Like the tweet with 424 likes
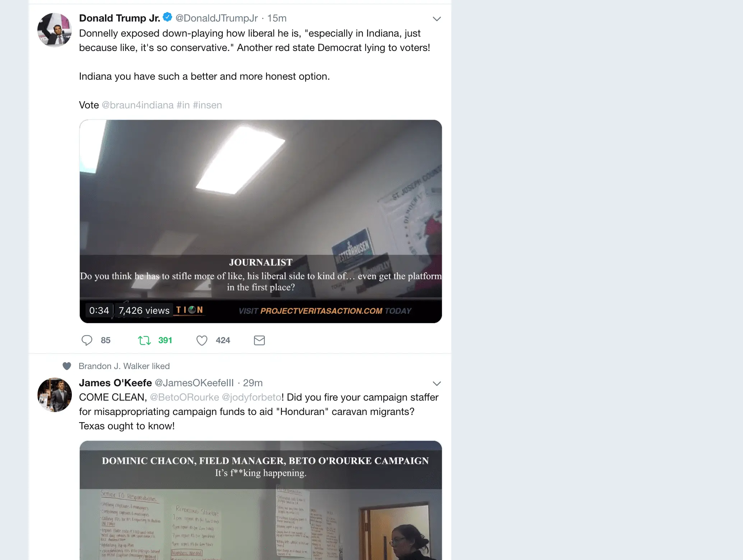Screen dimensions: 743x560 tap(202, 340)
